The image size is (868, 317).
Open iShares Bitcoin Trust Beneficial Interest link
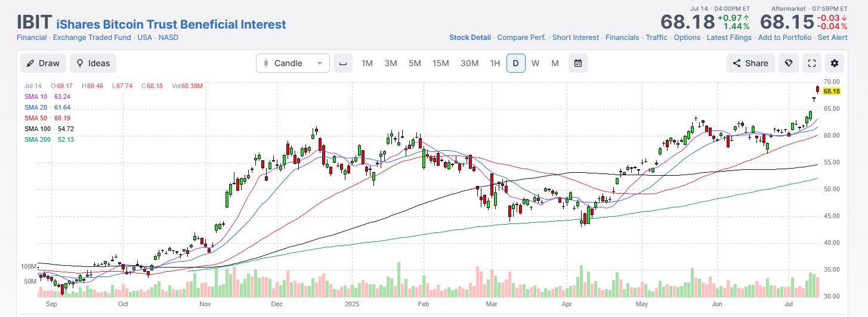coord(171,24)
